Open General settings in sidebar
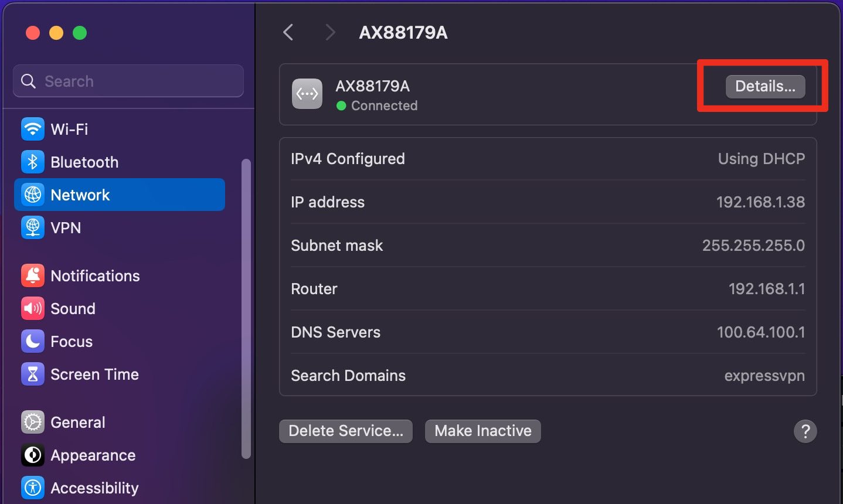Image resolution: width=843 pixels, height=504 pixels. (77, 422)
